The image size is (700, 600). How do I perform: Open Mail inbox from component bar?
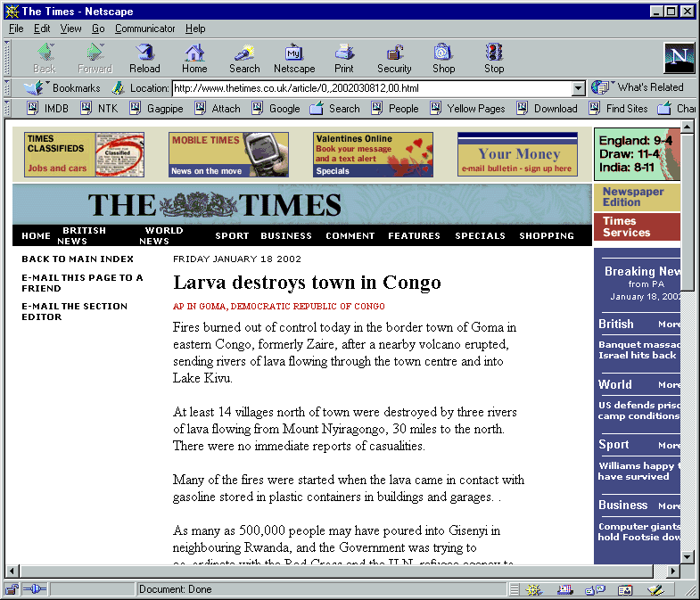(565, 589)
